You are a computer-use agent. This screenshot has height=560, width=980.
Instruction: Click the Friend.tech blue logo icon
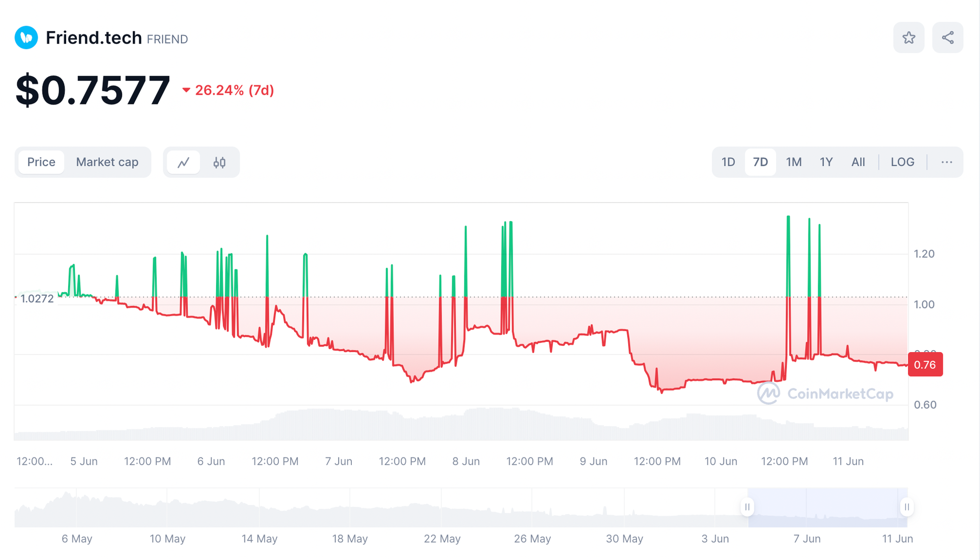[x=26, y=38]
